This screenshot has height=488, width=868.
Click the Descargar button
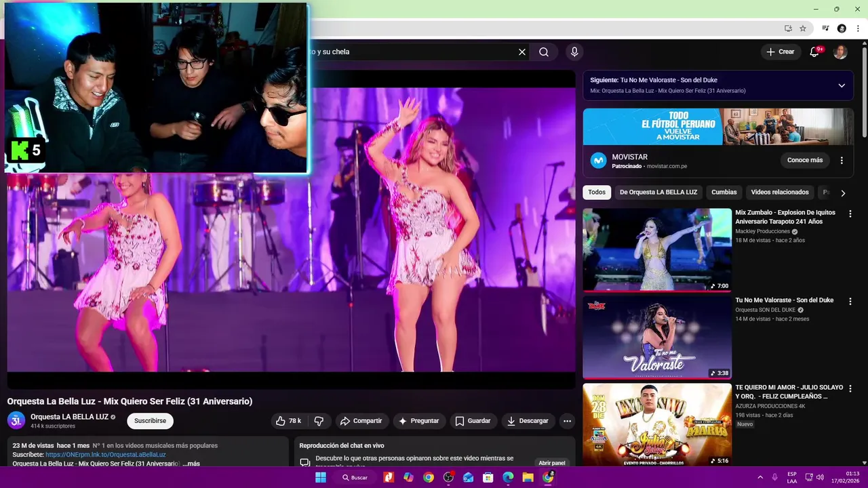tap(528, 421)
